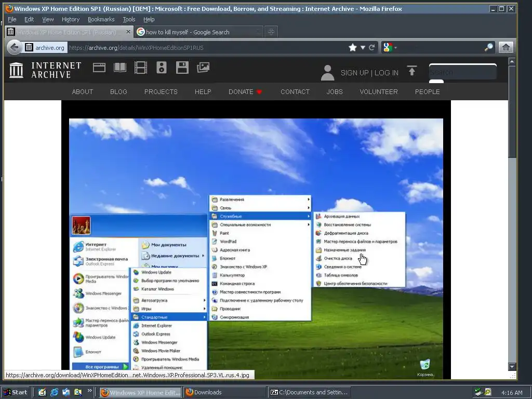Open the Google search engine selector dropdown
This screenshot has width=532, height=399.
tap(390, 47)
